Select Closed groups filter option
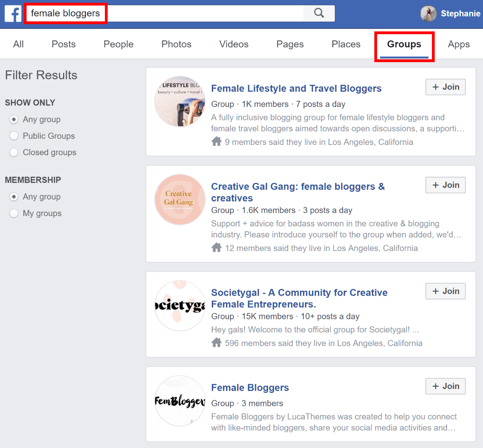 (x=14, y=153)
